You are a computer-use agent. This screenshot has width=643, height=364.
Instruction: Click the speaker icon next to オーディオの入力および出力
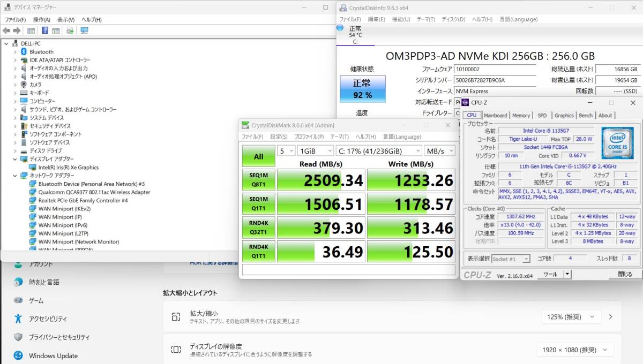tap(24, 68)
